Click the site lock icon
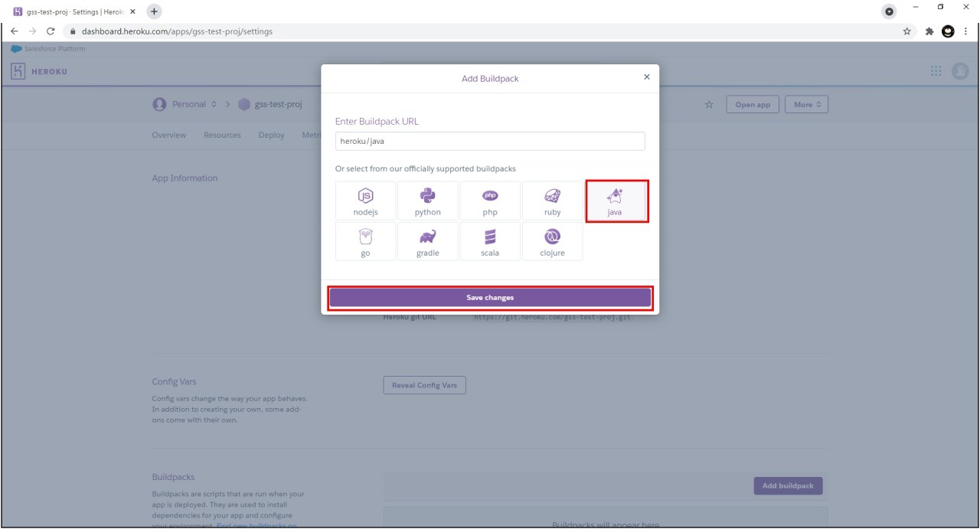980x529 pixels. 73,31
